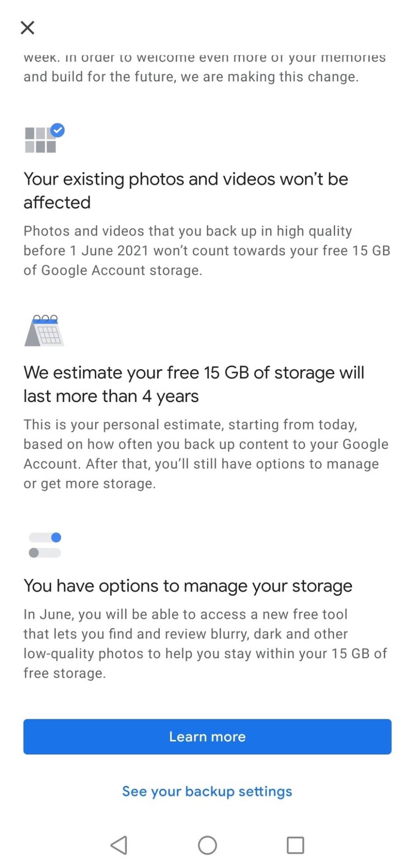
Task: Select the storage management section heading
Action: click(187, 585)
